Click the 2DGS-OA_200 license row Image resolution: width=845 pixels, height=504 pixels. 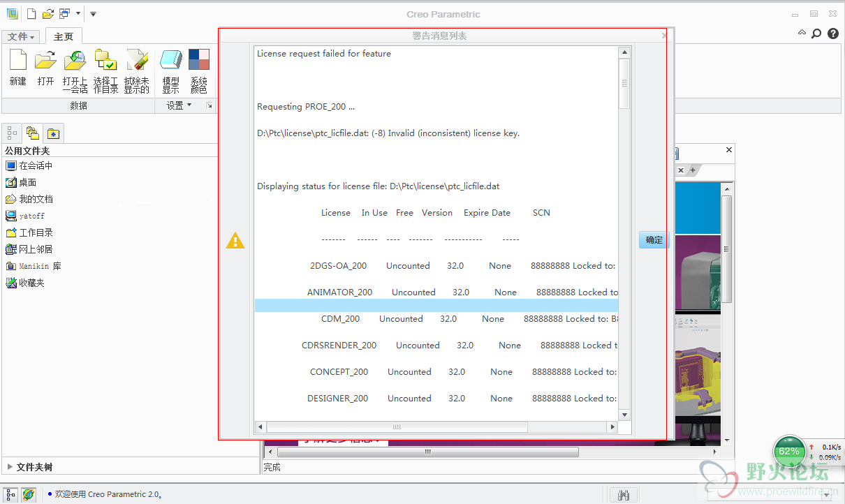tap(436, 265)
